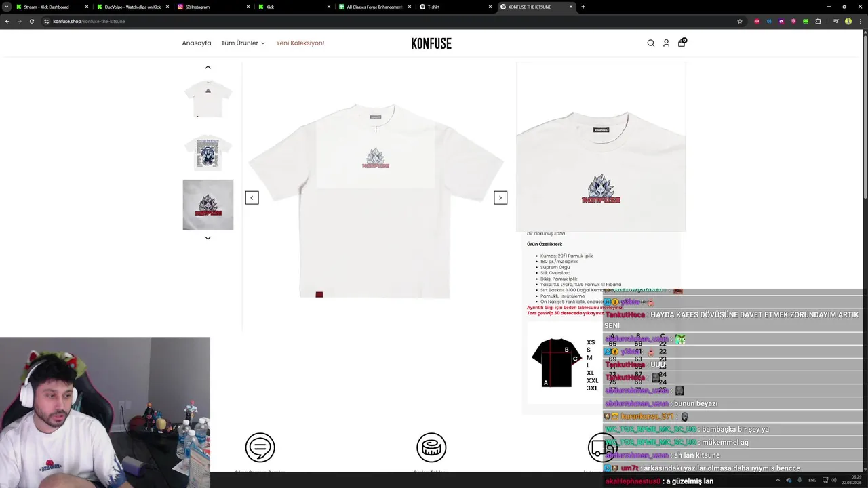Viewport: 868px width, 488px height.
Task: Click chat message 'ah lan kitsune'
Action: 696,455
